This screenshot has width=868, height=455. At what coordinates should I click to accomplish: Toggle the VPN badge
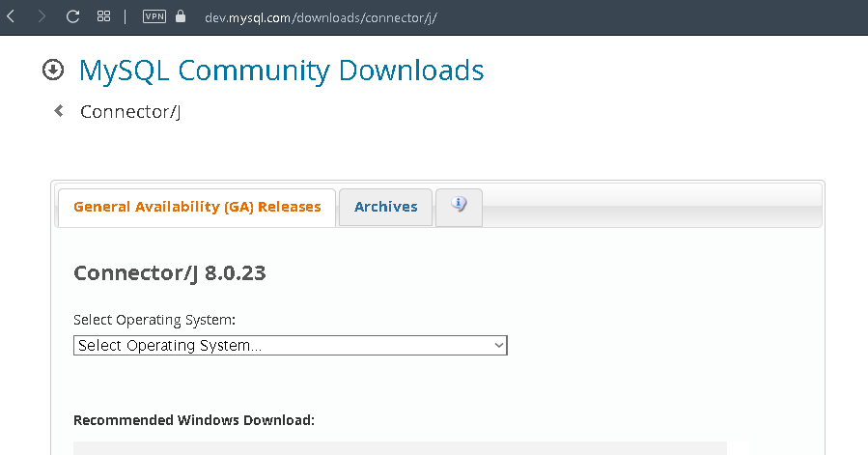coord(154,16)
